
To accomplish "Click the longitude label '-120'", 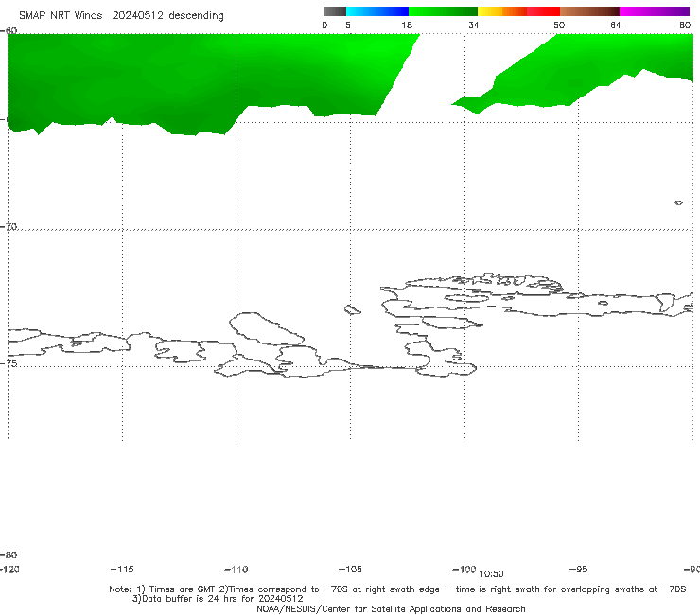I will tap(9, 569).
